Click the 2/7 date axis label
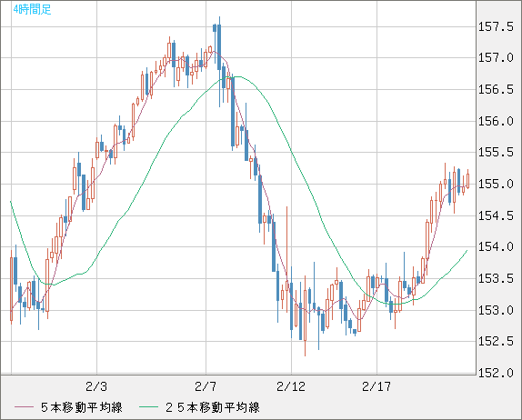 (x=206, y=386)
